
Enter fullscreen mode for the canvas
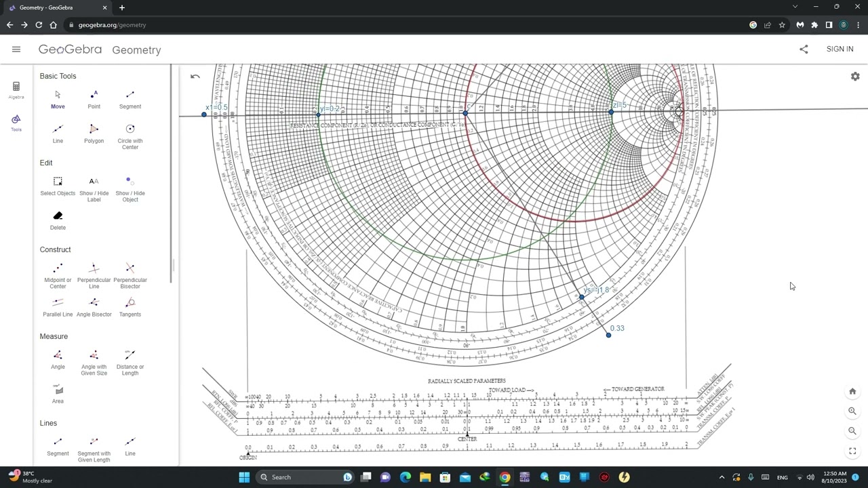pos(852,451)
